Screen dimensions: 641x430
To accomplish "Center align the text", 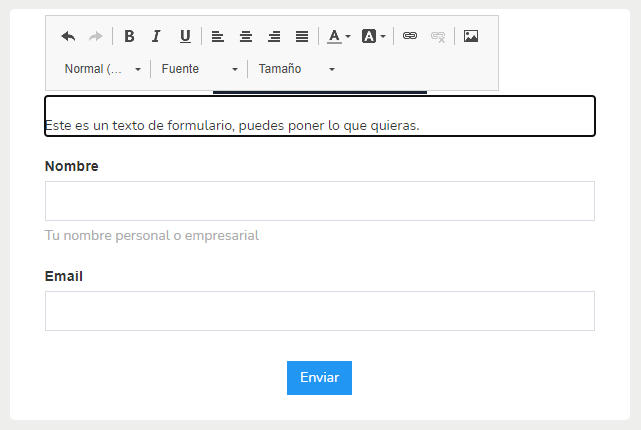I will [x=246, y=36].
